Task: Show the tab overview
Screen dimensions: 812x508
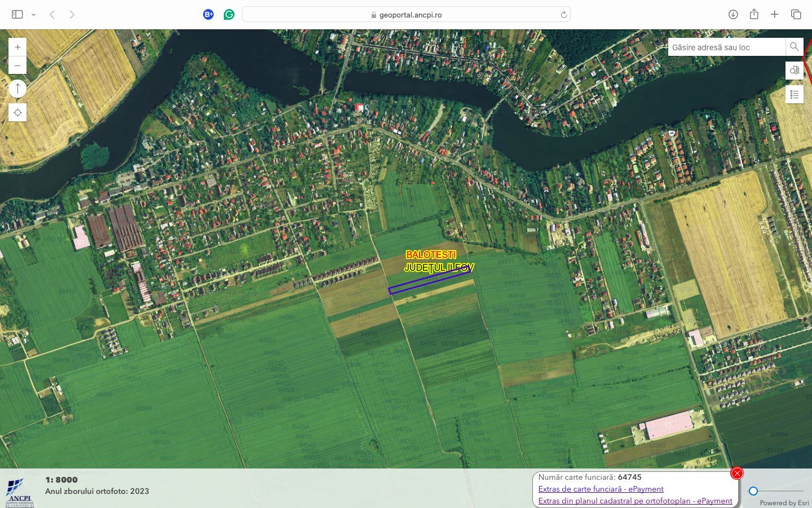Action: coord(796,15)
